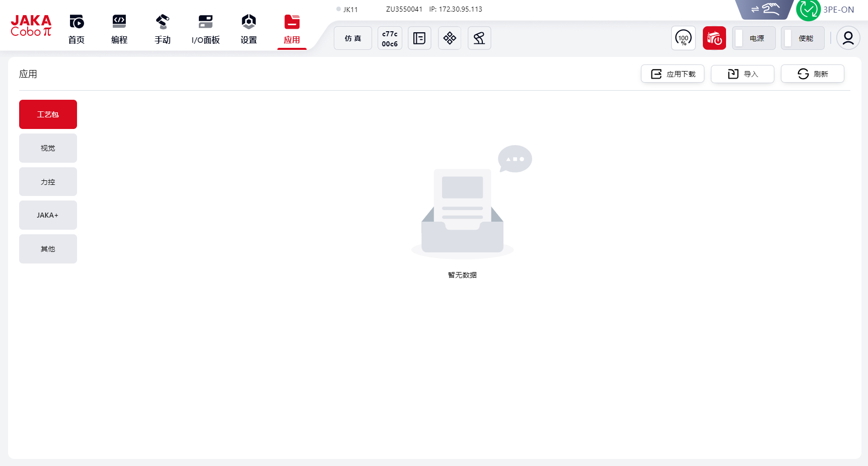This screenshot has height=466, width=868.
Task: Click the 应用下载 download button
Action: [673, 74]
